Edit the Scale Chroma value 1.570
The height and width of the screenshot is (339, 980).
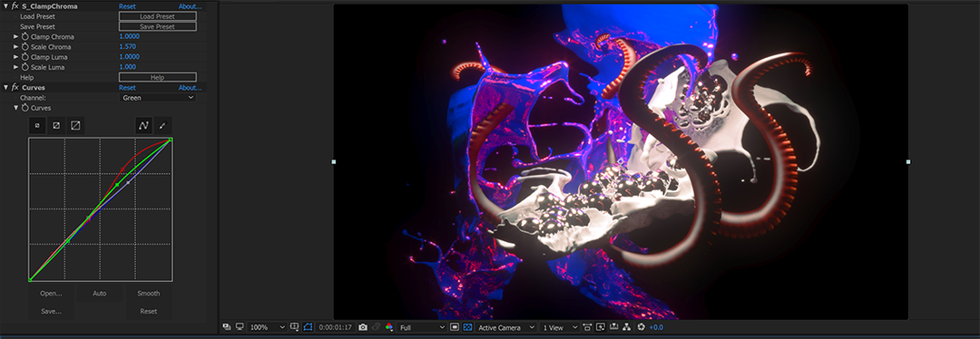point(128,47)
